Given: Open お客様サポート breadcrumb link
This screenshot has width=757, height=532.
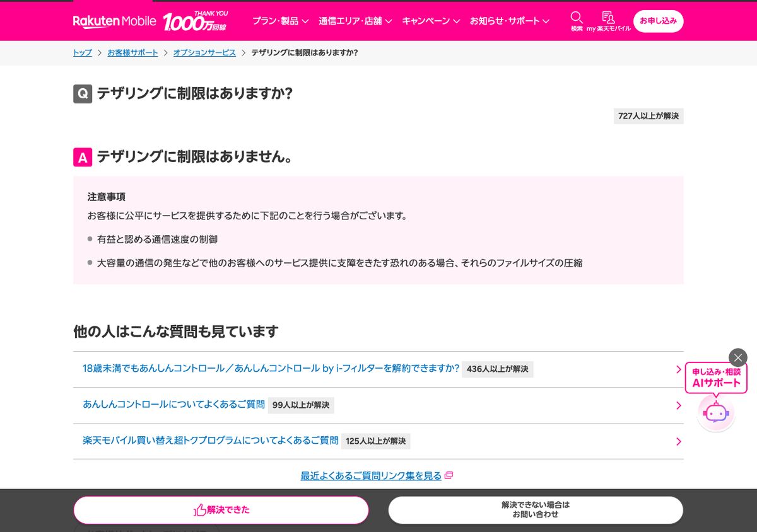Looking at the screenshot, I should [x=132, y=53].
